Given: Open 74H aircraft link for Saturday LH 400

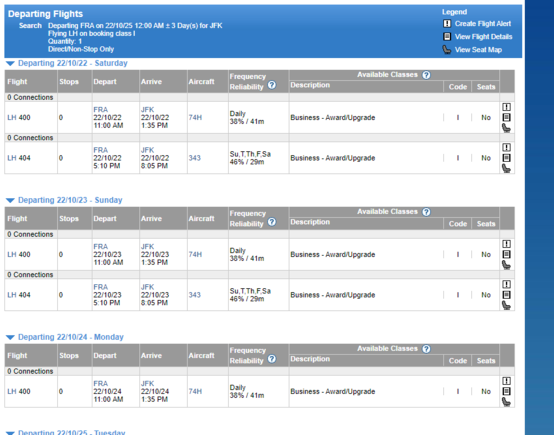Looking at the screenshot, I should tap(195, 118).
